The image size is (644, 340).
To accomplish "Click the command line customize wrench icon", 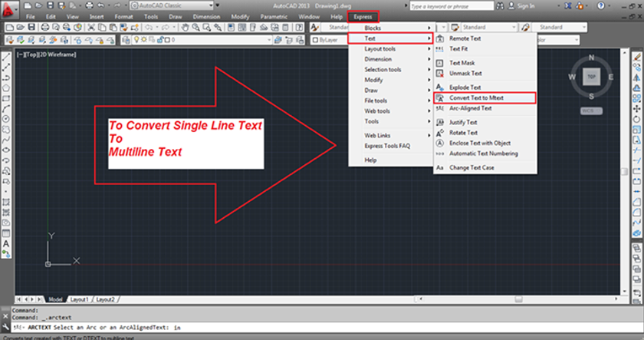I will pyautogui.click(x=5, y=327).
